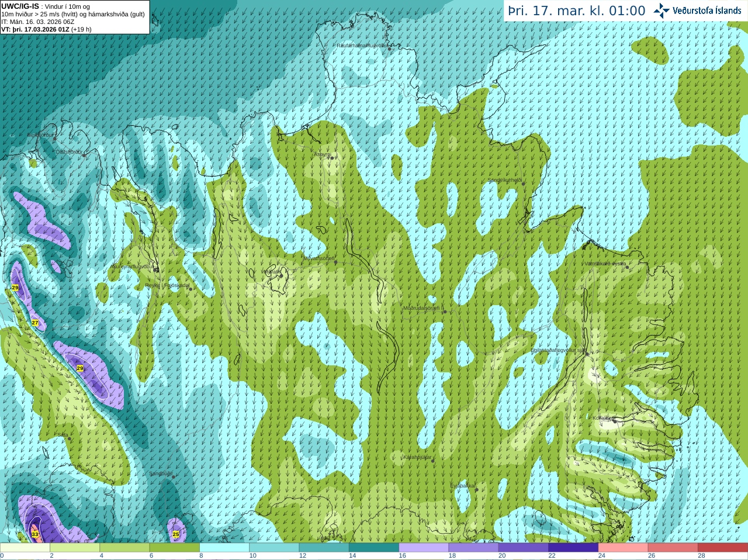The image size is (748, 560).
Task: Click the Veðurstofa Íslands logo icon
Action: click(662, 11)
